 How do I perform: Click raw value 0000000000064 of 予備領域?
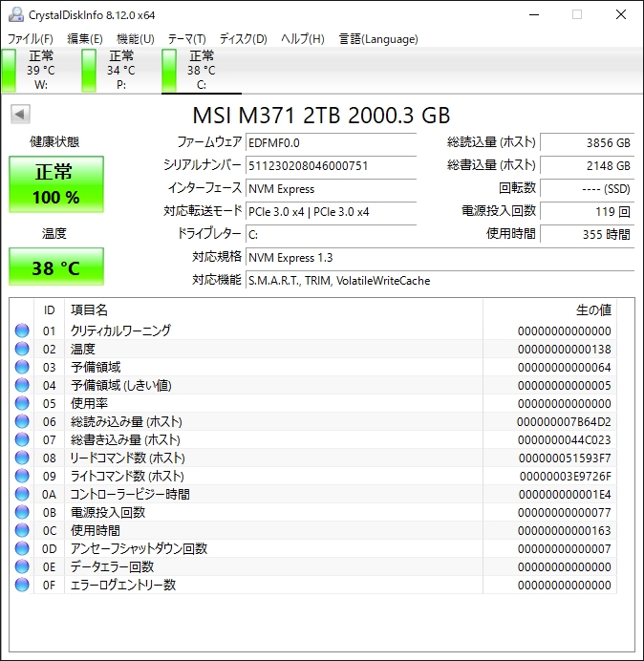(565, 367)
